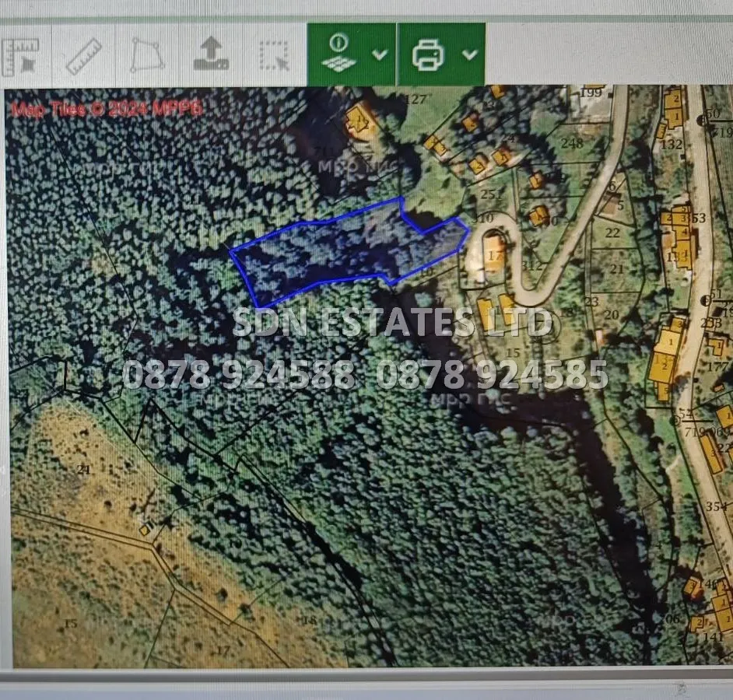Activate the diagonal ruler distance tool
This screenshot has width=733, height=700.
pyautogui.click(x=84, y=55)
